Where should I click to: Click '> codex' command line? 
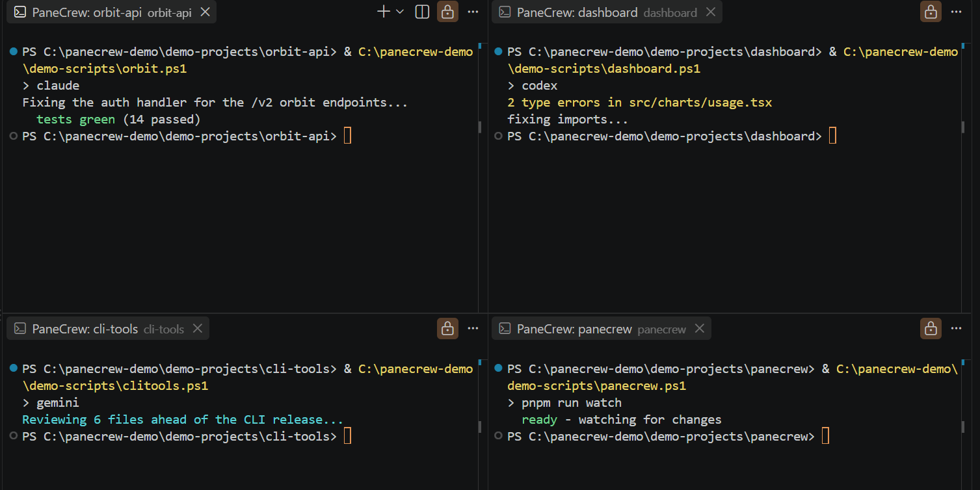(x=532, y=86)
